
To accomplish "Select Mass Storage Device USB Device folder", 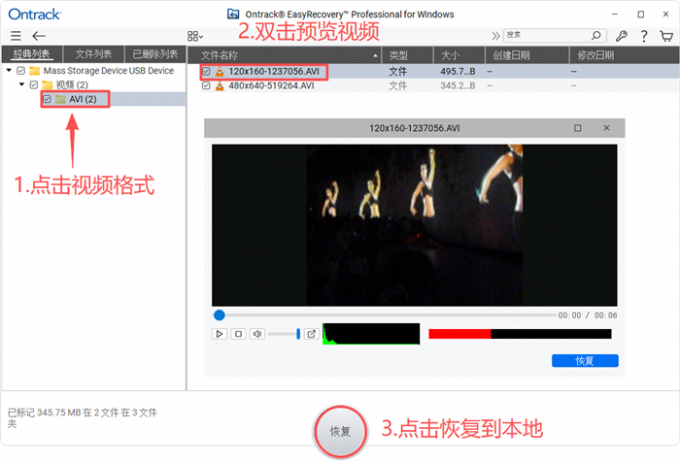I will 108,70.
